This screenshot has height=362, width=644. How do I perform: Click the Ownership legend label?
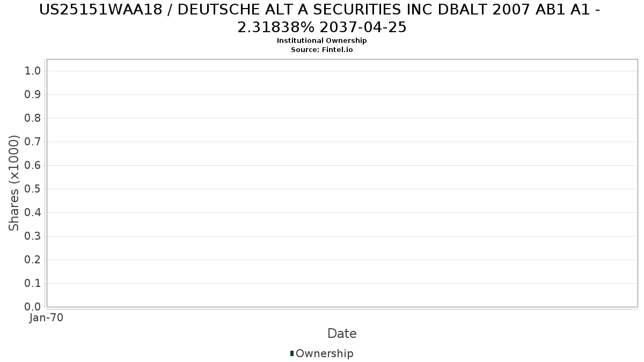324,353
